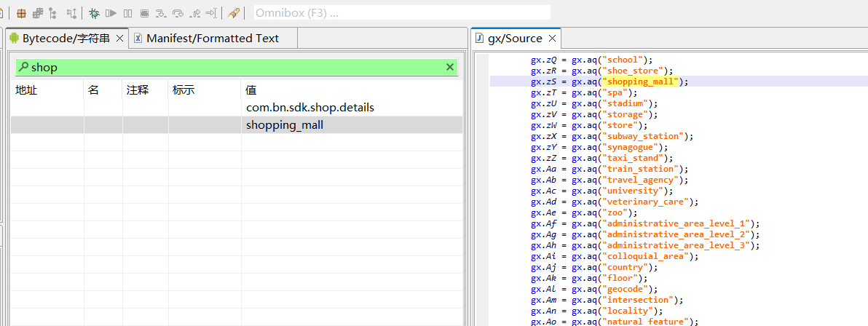Click the up-down arrows graph toolbar icon
This screenshot has height=326, width=868.
pyautogui.click(x=71, y=12)
